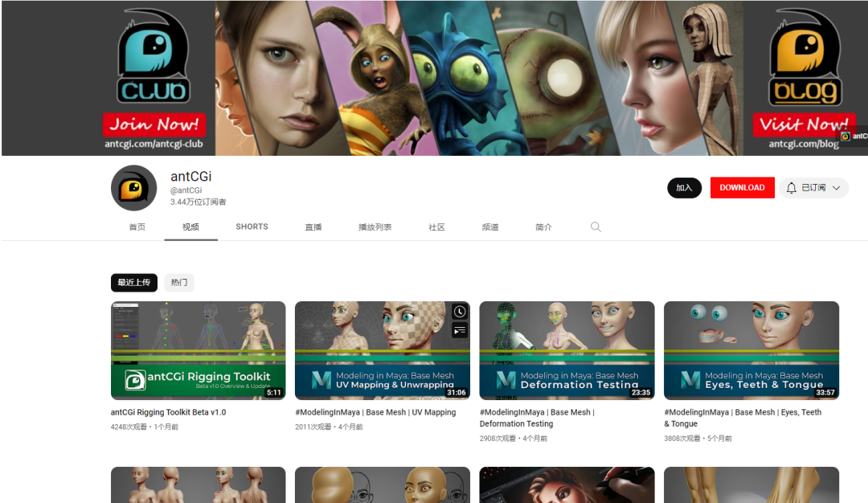Click the 31:06 duration badge
Image resolution: width=868 pixels, height=503 pixels.
457,392
